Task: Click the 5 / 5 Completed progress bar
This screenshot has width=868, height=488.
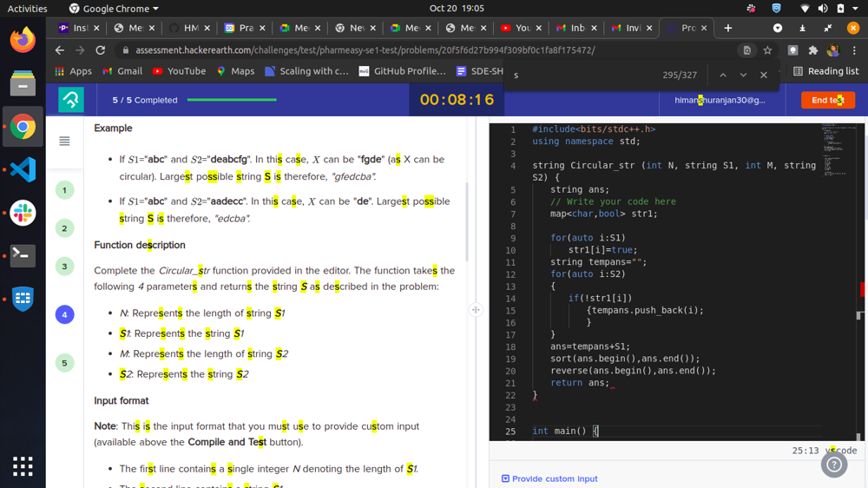Action: (232, 100)
